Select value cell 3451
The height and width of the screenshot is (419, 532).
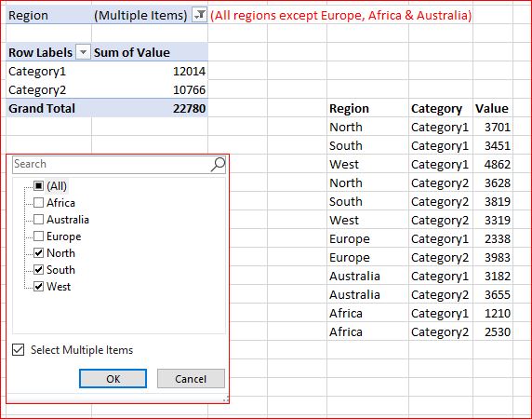493,145
